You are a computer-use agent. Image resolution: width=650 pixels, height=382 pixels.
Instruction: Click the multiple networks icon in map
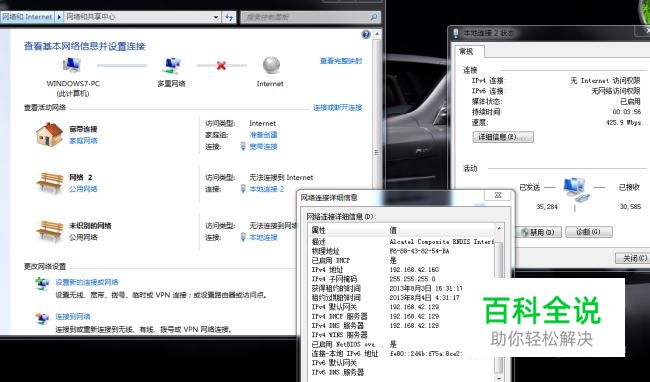tap(172, 66)
